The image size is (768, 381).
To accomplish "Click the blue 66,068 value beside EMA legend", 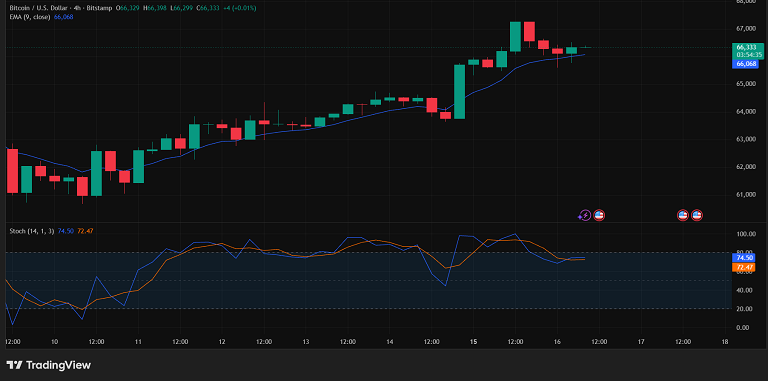I will tap(63, 17).
